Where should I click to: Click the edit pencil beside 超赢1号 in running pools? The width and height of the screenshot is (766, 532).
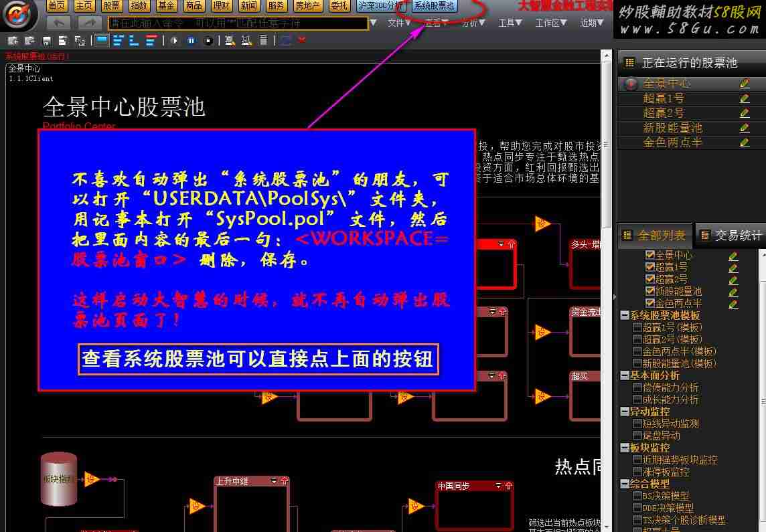(x=744, y=98)
